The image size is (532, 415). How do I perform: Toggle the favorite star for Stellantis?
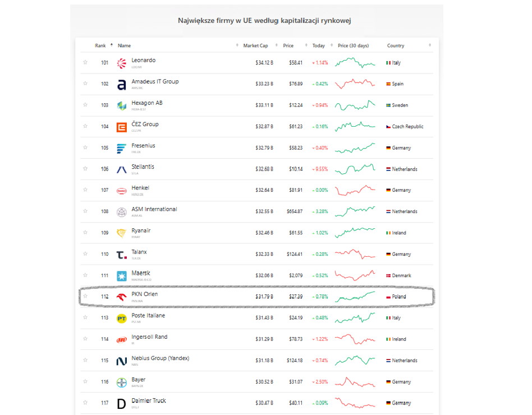pyautogui.click(x=85, y=169)
